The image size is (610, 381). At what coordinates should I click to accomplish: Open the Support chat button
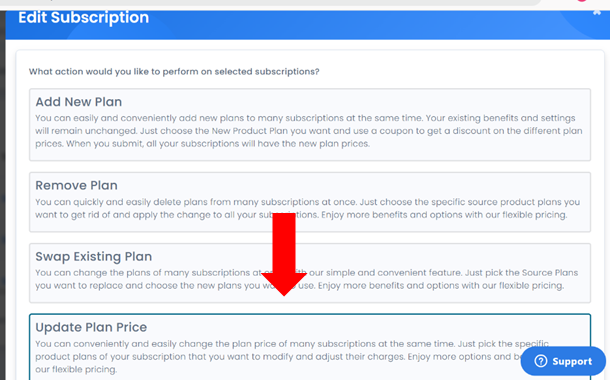(x=563, y=361)
